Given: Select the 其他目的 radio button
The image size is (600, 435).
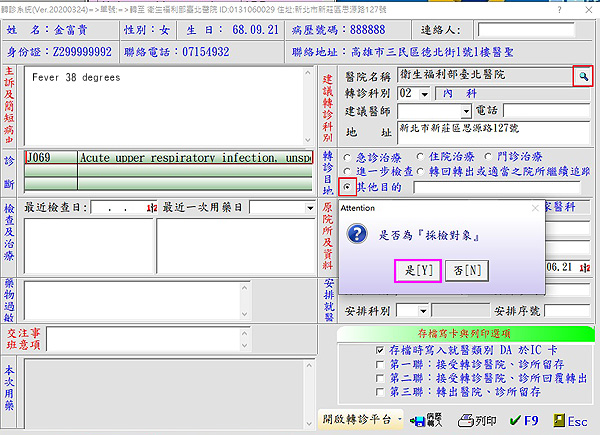Looking at the screenshot, I should 347,187.
